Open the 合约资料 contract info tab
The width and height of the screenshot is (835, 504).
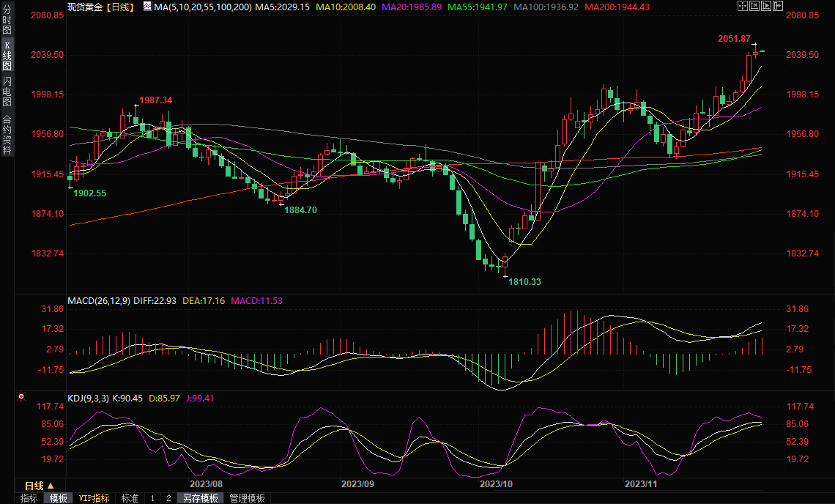tap(7, 134)
